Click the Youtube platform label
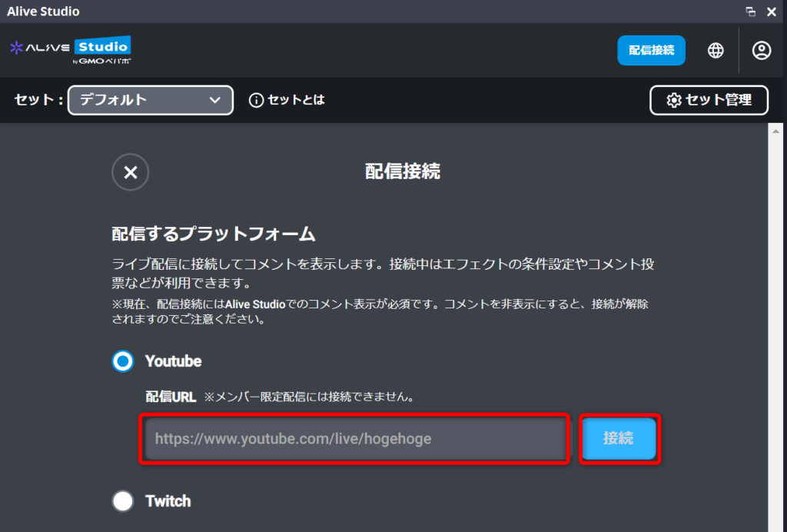Viewport: 787px width, 532px height. pyautogui.click(x=174, y=361)
